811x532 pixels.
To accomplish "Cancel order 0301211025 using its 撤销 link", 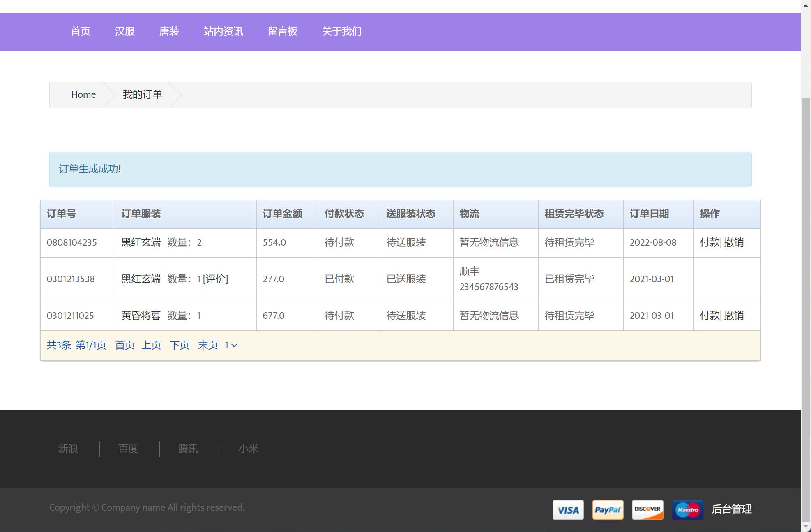I will [x=735, y=316].
